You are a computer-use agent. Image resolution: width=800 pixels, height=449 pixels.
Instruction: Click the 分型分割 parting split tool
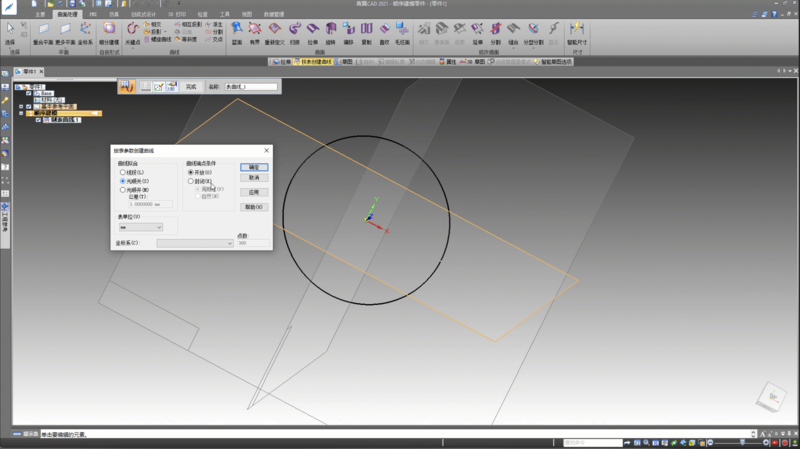pyautogui.click(x=534, y=32)
